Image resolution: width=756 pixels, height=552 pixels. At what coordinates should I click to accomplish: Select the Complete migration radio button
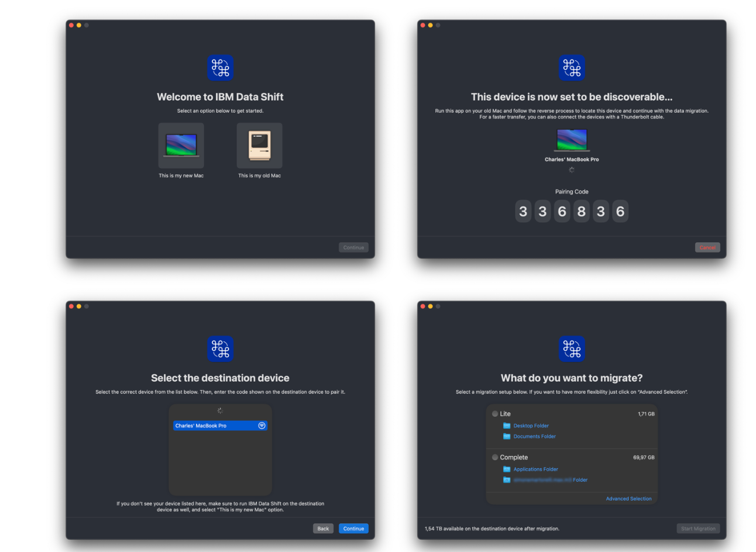click(495, 457)
